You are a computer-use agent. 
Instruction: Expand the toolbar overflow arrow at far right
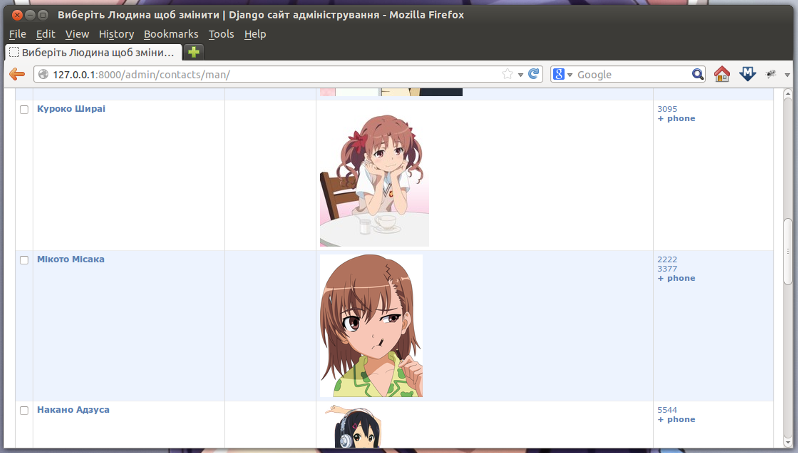787,75
